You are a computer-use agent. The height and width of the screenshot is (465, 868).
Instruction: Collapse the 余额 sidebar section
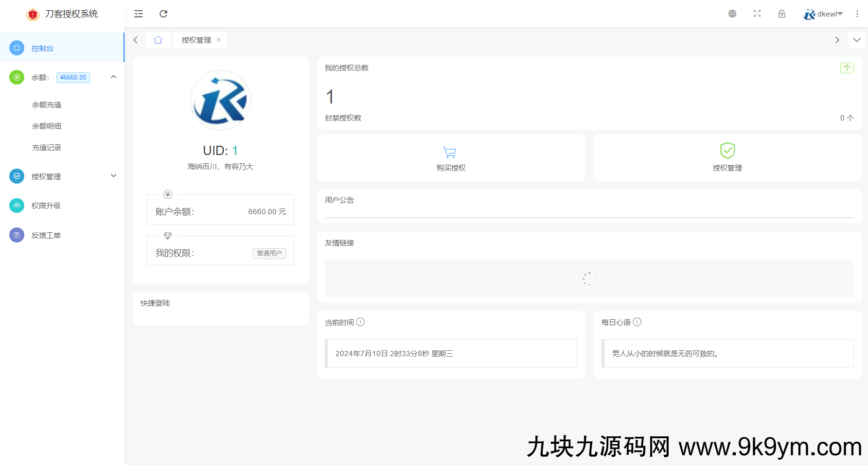[x=113, y=77]
